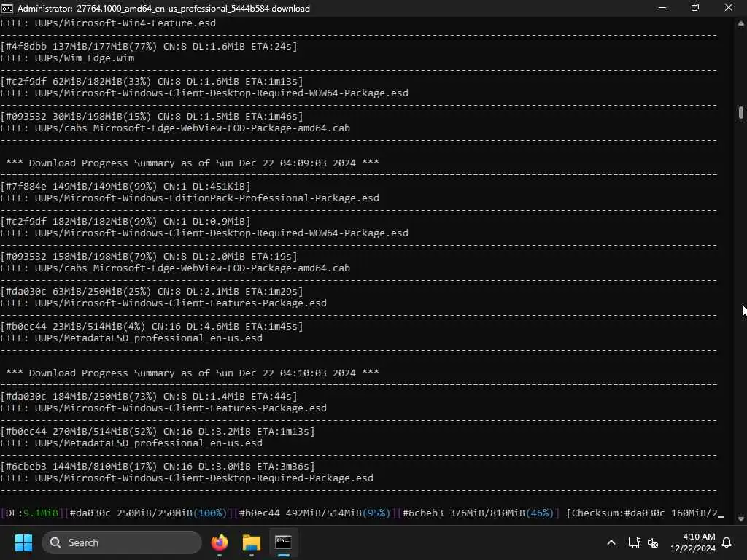Open Firefox from the taskbar

coord(220,542)
